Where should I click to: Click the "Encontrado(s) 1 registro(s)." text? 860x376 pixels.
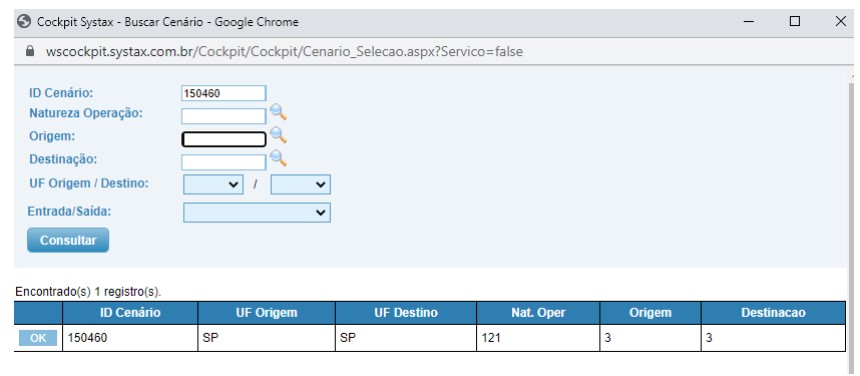click(88, 292)
